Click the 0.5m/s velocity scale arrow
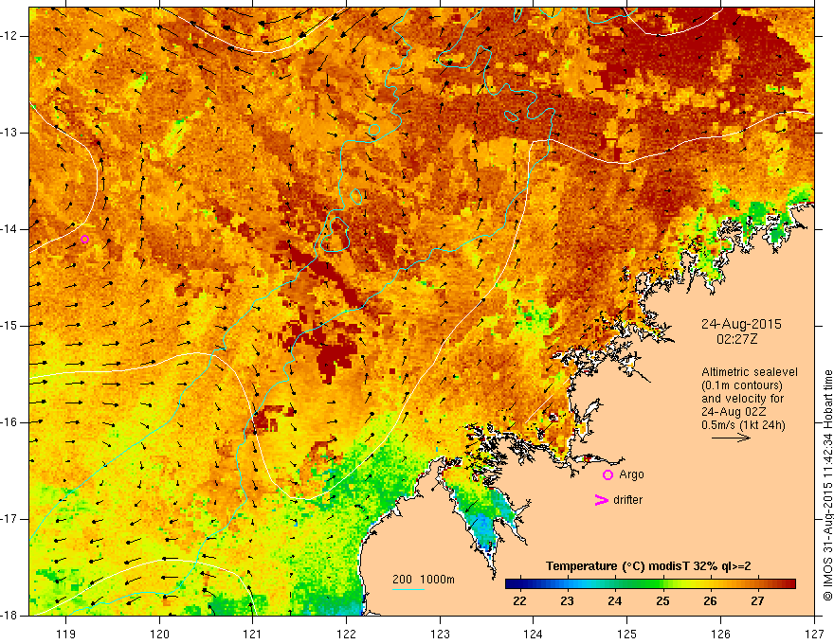Screen dimensions: 834x644 731,438
